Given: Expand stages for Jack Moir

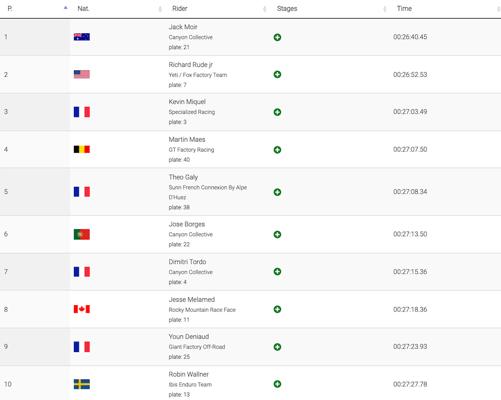Looking at the screenshot, I should (277, 37).
